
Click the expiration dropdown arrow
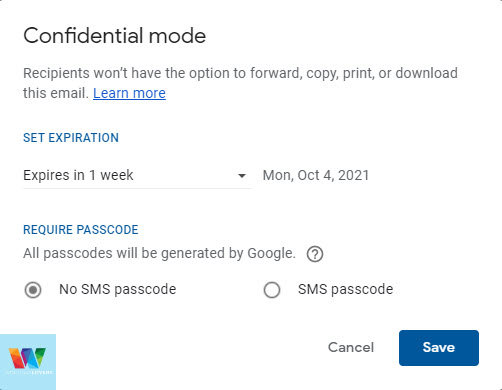[242, 176]
